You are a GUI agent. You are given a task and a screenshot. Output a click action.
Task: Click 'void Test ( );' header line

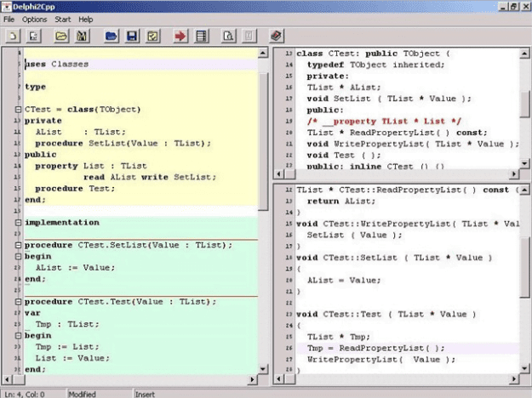tap(344, 156)
